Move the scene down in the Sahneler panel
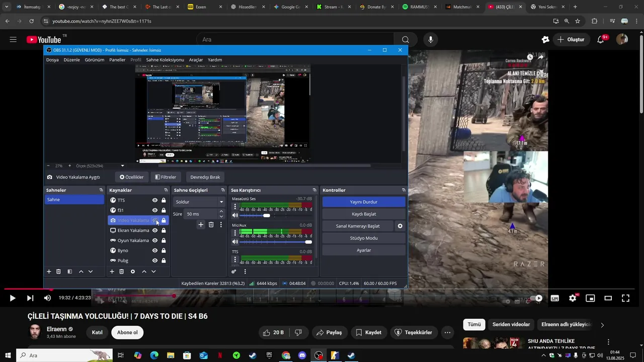 click(91, 271)
